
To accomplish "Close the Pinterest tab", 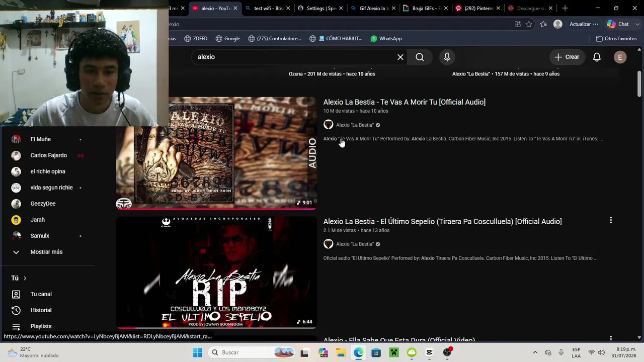I will tap(498, 8).
